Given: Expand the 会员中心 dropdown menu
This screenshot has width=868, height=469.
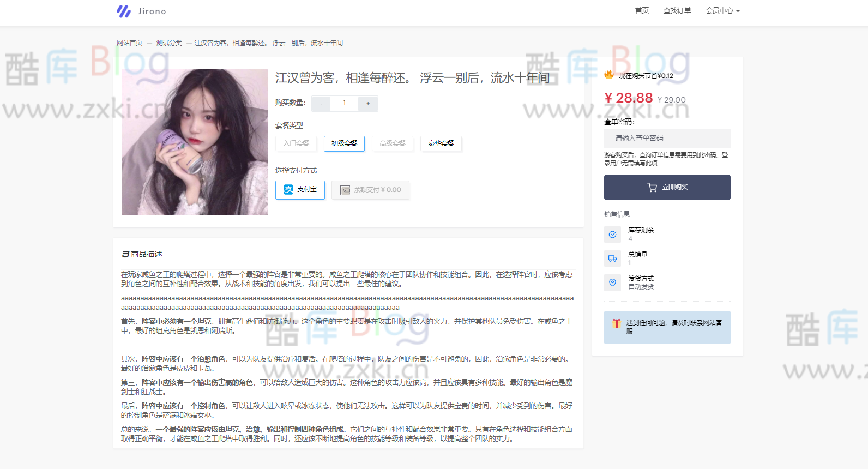Looking at the screenshot, I should click(x=722, y=10).
